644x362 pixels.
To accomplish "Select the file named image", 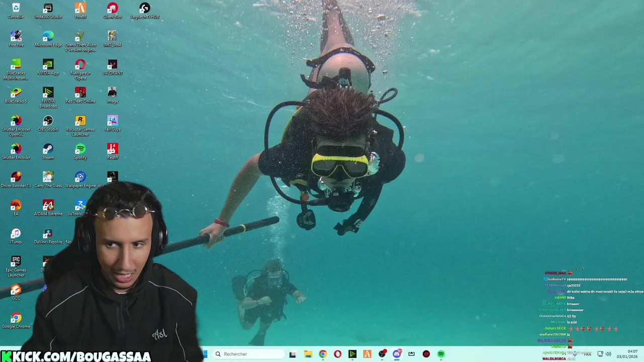I will point(112,96).
